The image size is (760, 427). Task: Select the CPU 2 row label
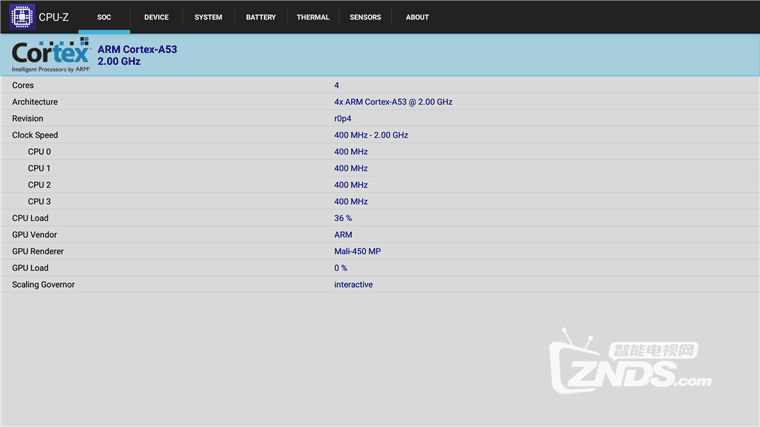(x=39, y=185)
